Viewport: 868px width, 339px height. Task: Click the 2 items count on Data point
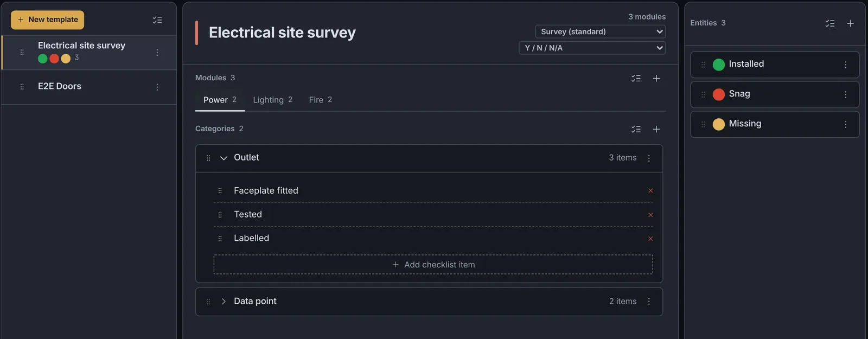click(x=623, y=302)
